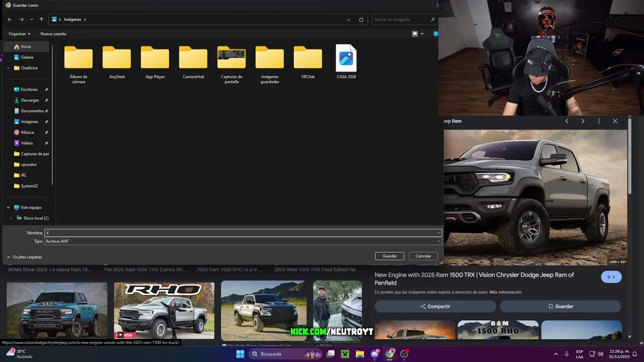The image size is (644, 362).
Task: Click the 'Buscar en Imágenes' search field
Action: (x=405, y=20)
